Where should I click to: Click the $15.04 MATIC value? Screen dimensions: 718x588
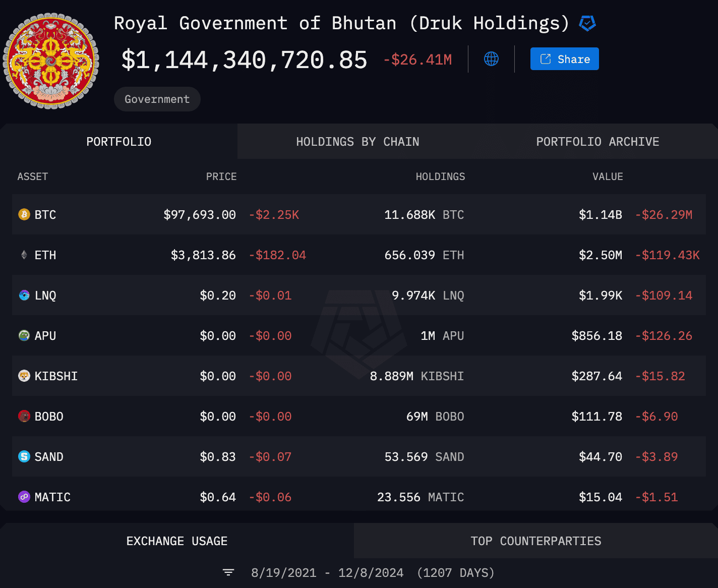601,497
